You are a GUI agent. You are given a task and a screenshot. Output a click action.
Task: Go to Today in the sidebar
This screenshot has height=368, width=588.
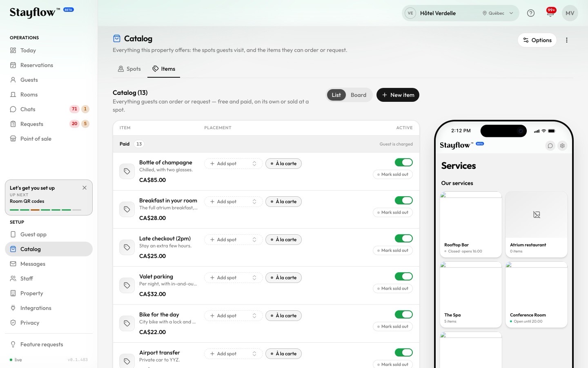pyautogui.click(x=49, y=50)
